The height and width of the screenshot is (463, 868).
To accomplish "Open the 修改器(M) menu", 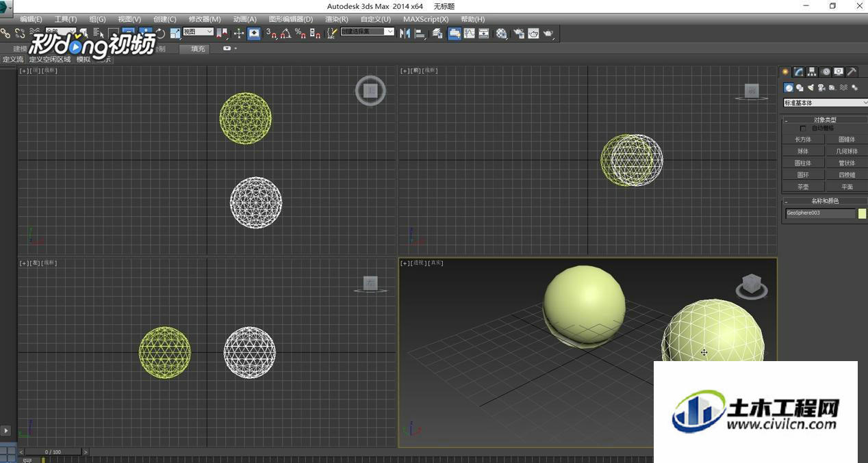I will pyautogui.click(x=205, y=19).
